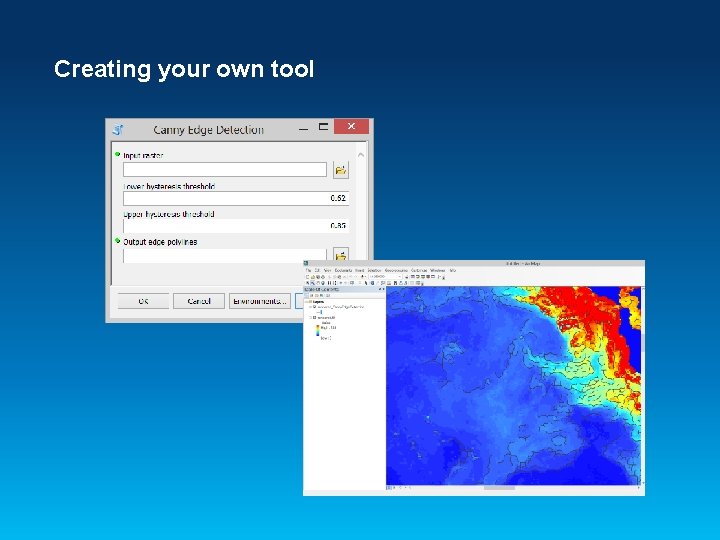
Task: Close the Table Of Contents panel
Action: click(x=383, y=289)
